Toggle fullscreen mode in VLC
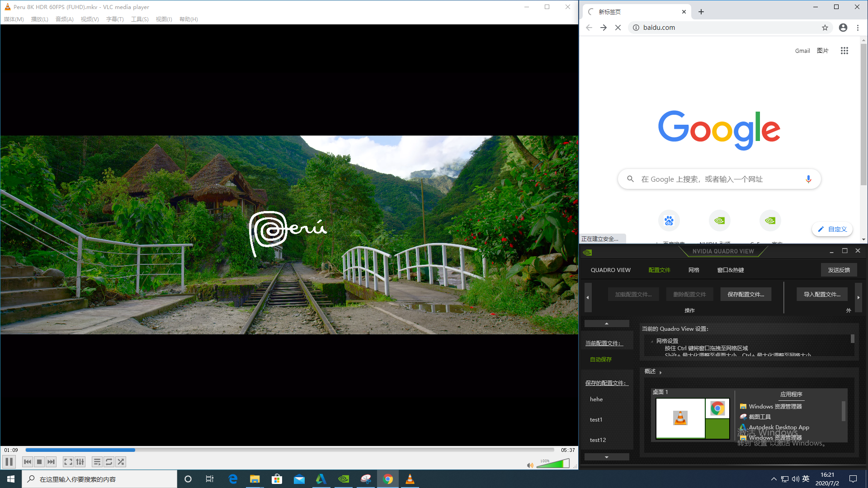The height and width of the screenshot is (488, 868). [68, 461]
